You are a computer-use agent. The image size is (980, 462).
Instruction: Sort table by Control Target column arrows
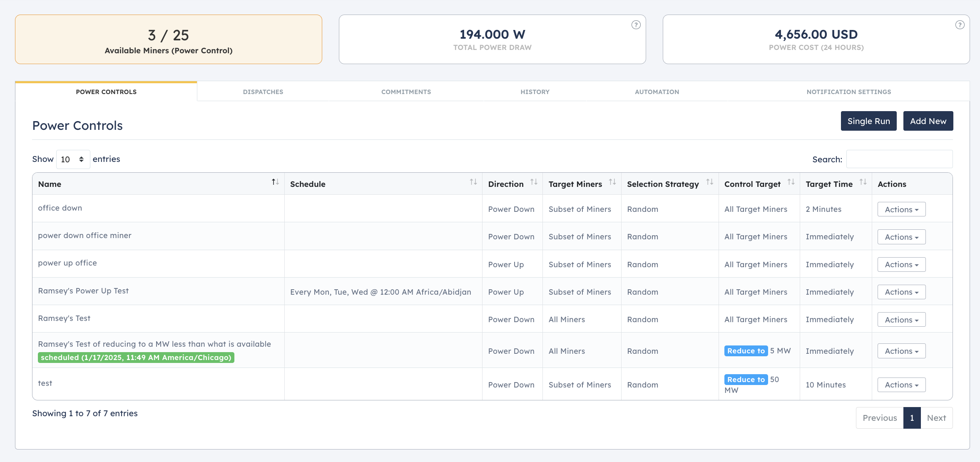coord(791,182)
